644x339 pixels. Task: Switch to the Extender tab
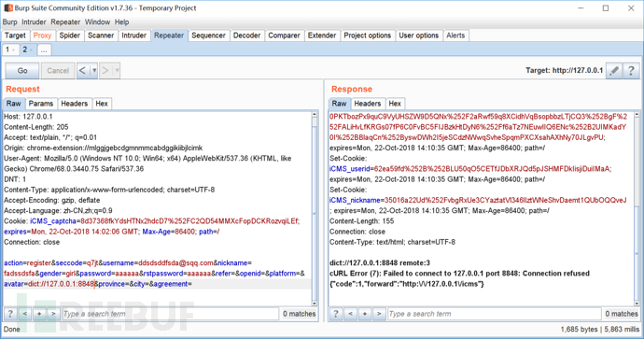(322, 35)
